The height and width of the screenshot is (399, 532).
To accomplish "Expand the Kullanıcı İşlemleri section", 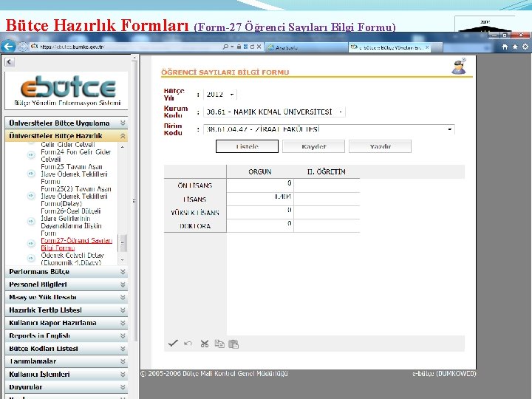I will point(66,374).
